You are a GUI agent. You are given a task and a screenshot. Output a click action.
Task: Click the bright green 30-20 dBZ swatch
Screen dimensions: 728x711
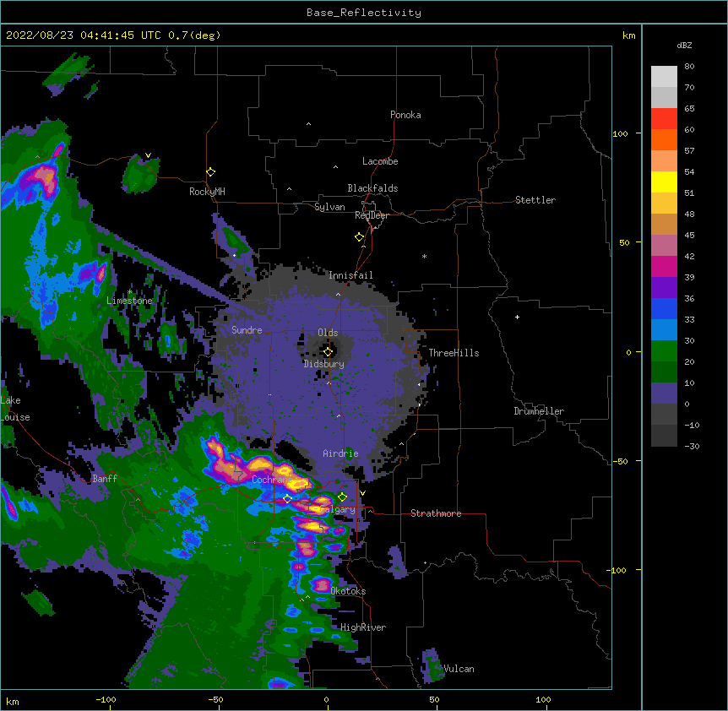tap(664, 351)
